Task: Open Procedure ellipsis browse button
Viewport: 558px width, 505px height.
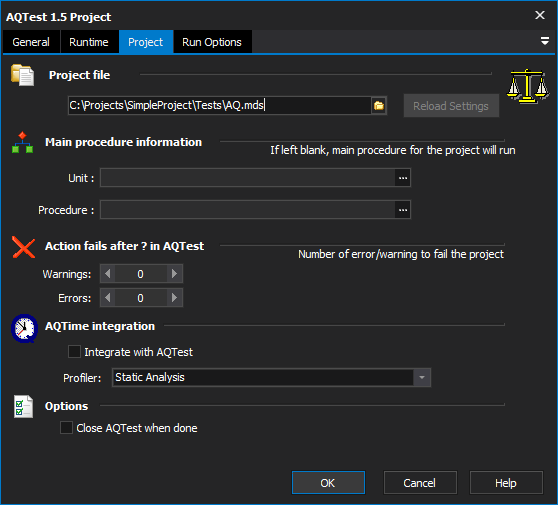Action: pyautogui.click(x=403, y=210)
